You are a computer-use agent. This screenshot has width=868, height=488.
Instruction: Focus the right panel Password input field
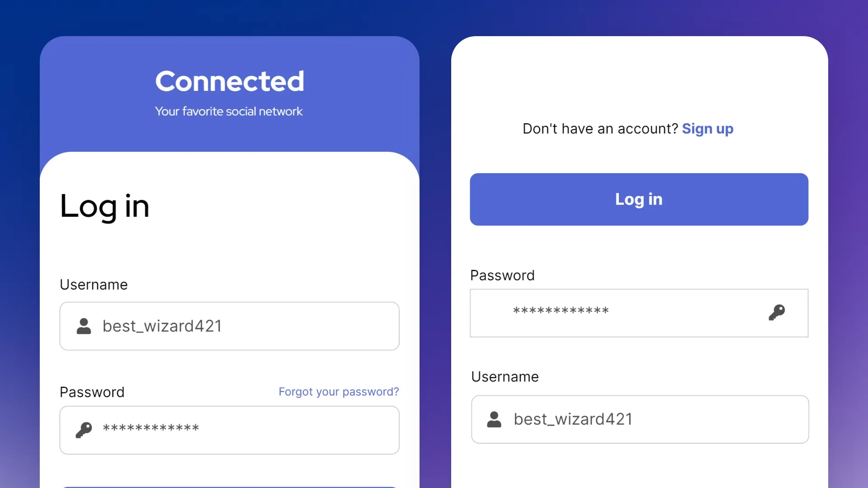[x=639, y=313]
